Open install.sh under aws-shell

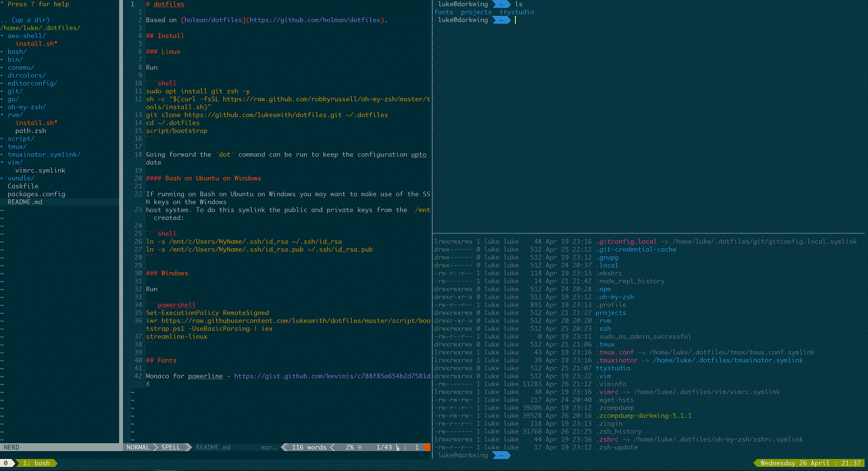pos(36,43)
